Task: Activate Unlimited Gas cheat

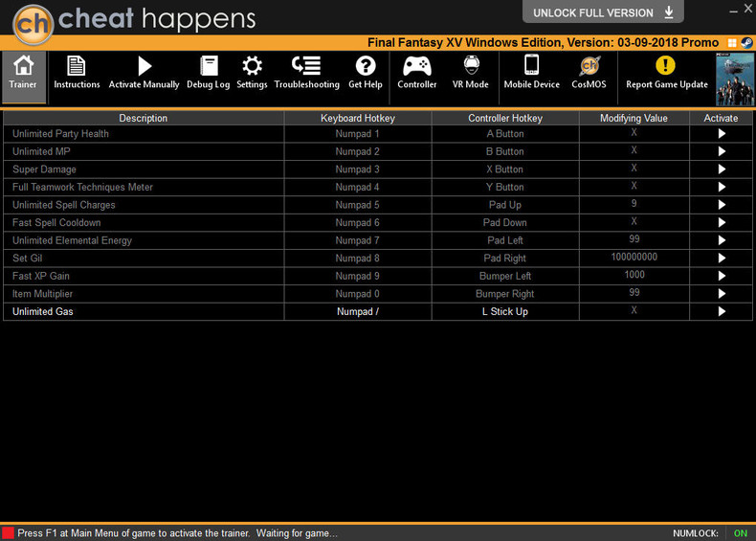Action: [722, 311]
